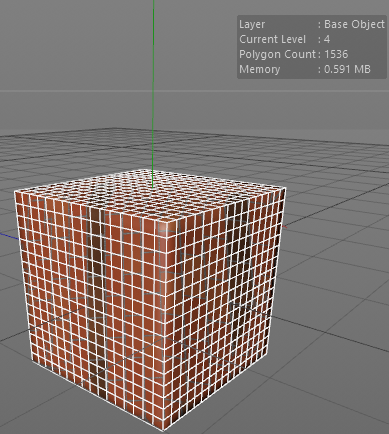Select the Base Object value in HUD
Viewport: 389px width, 434px height.
(354, 24)
